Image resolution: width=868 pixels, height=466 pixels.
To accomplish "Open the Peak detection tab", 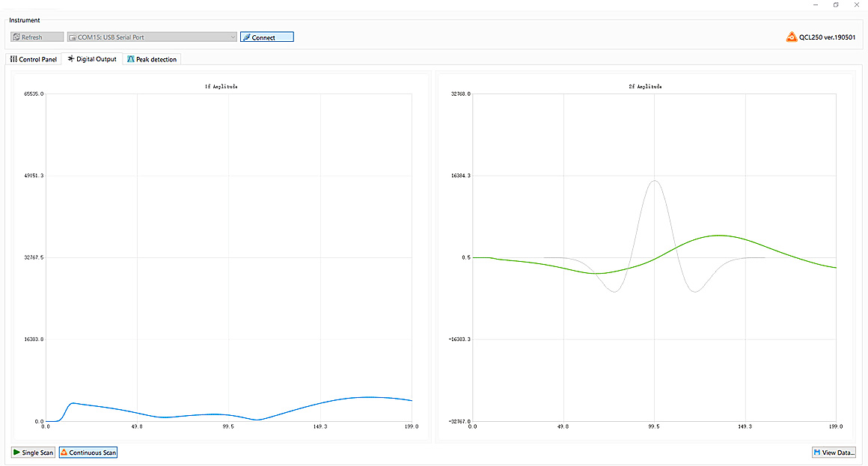I will (x=152, y=59).
